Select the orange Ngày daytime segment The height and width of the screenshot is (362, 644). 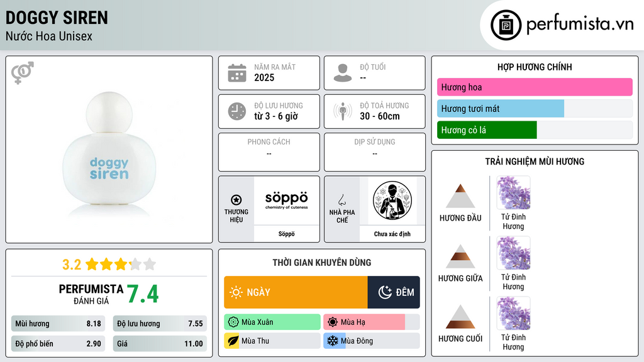coord(296,292)
